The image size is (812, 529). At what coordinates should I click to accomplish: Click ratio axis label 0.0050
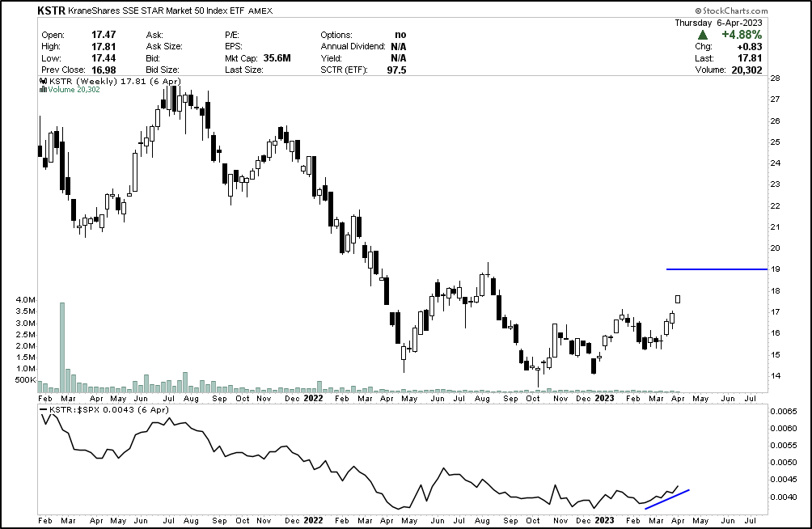click(x=784, y=463)
